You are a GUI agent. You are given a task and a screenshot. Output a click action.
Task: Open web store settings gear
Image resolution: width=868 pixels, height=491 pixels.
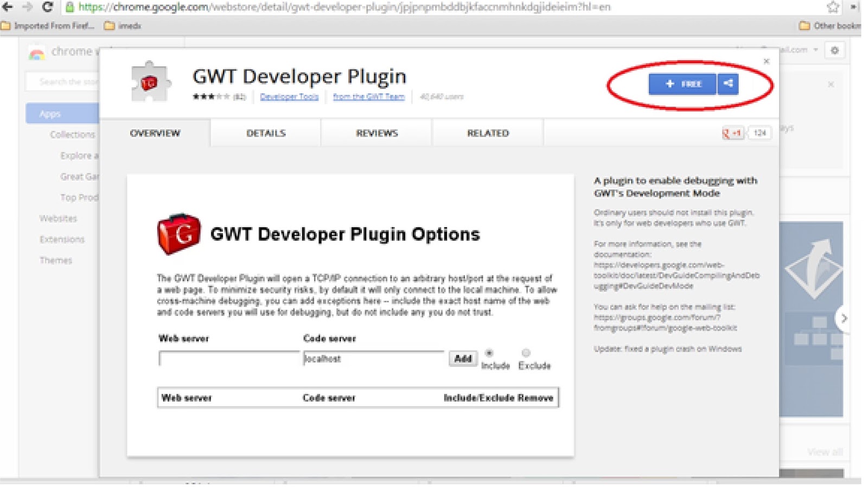click(835, 50)
